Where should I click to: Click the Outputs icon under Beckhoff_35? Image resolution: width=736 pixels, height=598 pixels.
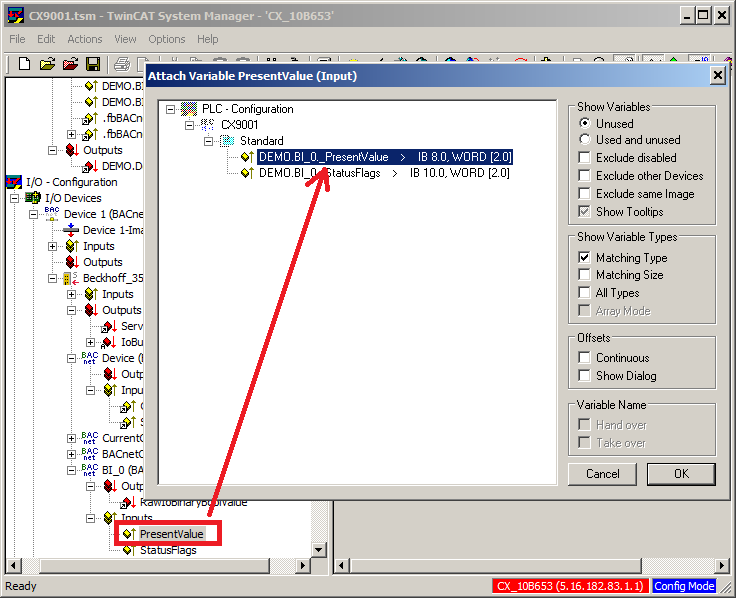tap(91, 310)
